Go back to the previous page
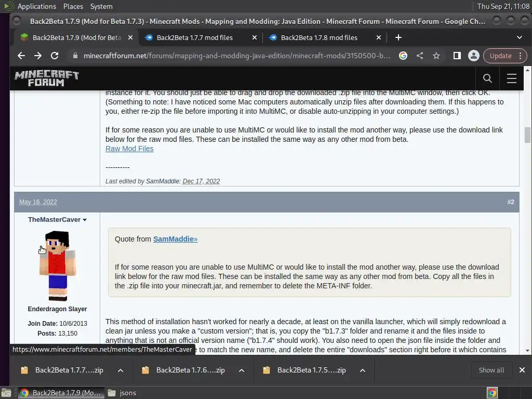 click(21, 56)
